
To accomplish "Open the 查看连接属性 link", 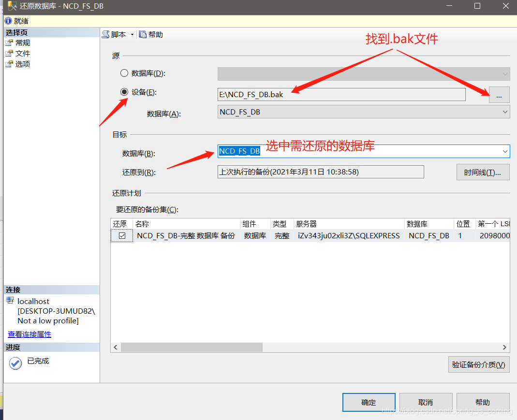I will (30, 334).
